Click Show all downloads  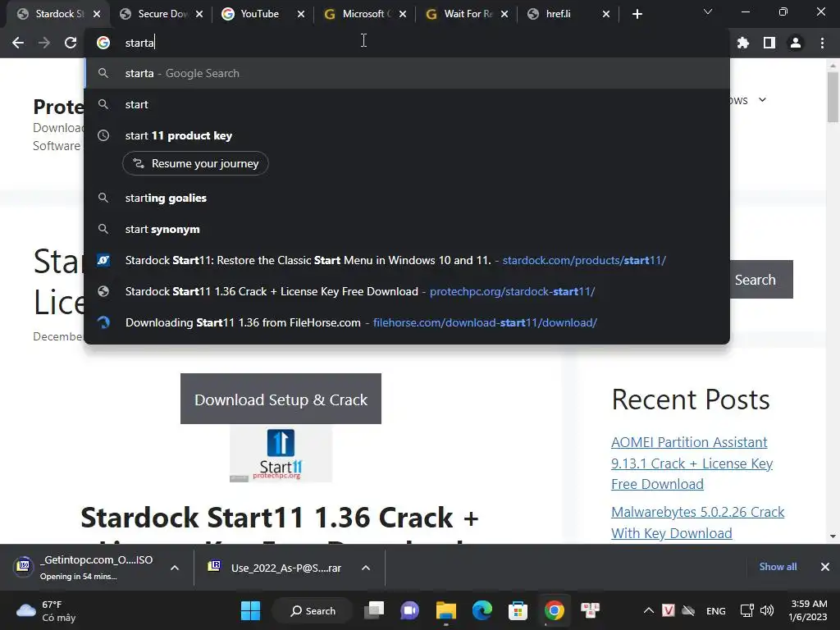point(778,567)
